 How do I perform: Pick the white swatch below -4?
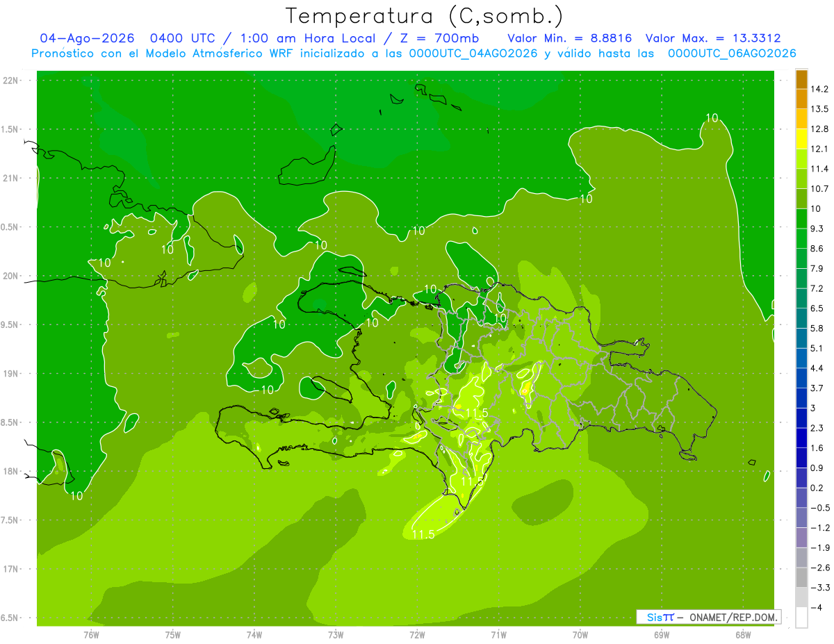(x=801, y=618)
